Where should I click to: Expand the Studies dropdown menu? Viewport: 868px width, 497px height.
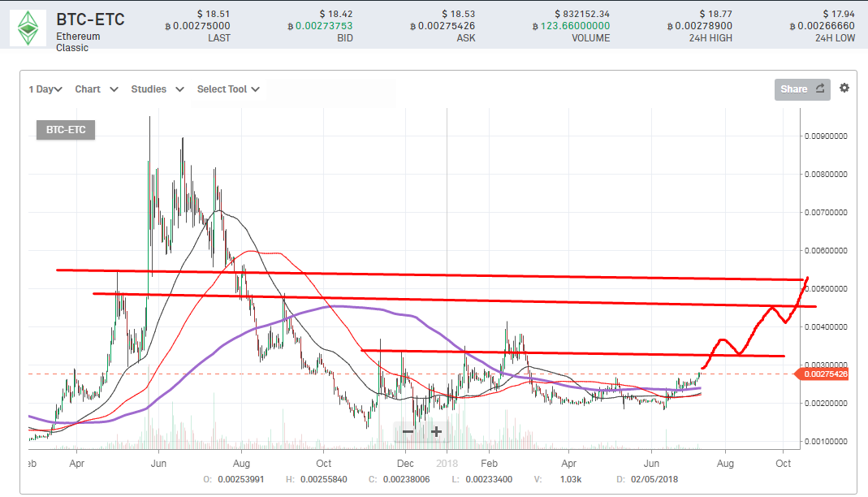pos(158,89)
